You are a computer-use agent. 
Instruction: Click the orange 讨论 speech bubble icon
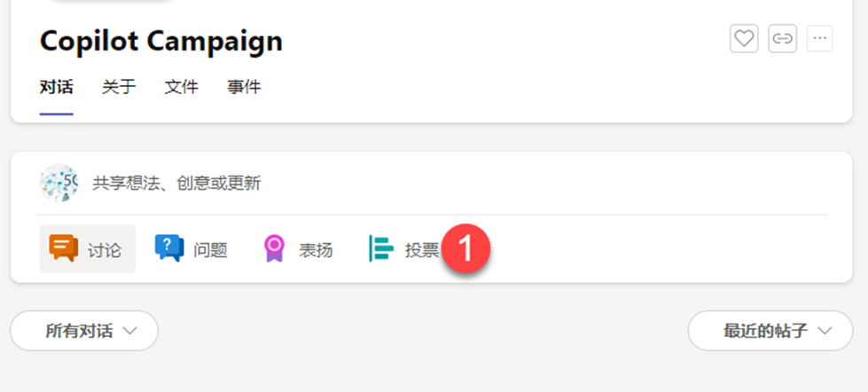(64, 248)
